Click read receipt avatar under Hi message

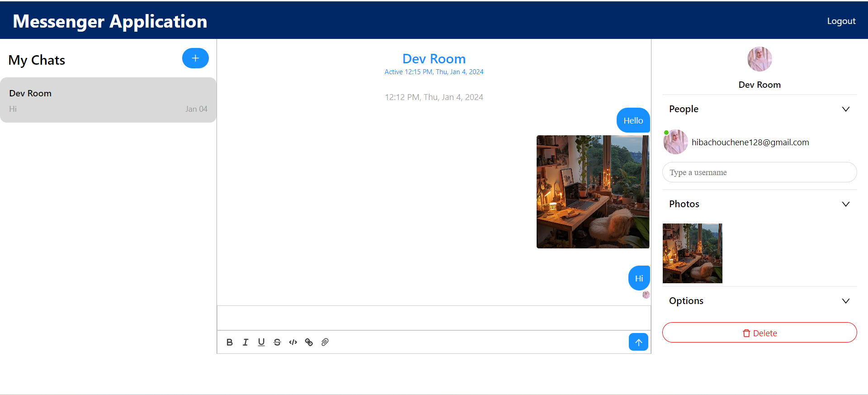tap(646, 295)
